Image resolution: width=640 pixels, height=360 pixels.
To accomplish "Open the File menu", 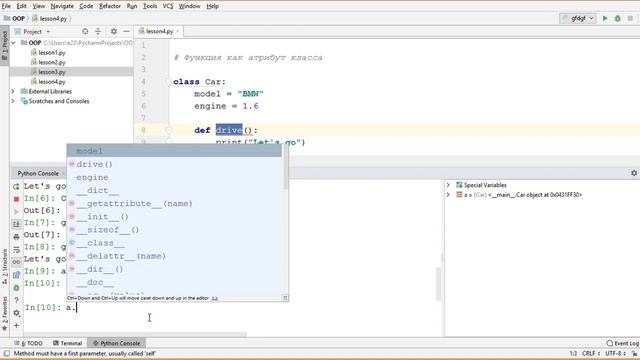I will (6, 6).
